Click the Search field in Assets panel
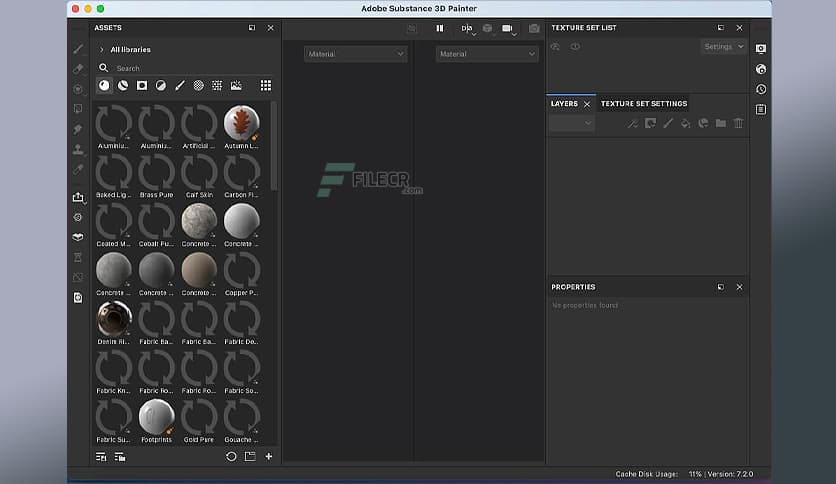The height and width of the screenshot is (484, 836). (x=187, y=68)
